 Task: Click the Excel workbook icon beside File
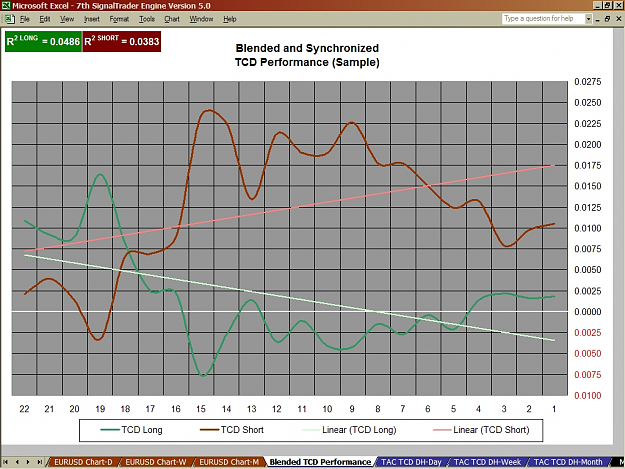click(9, 19)
